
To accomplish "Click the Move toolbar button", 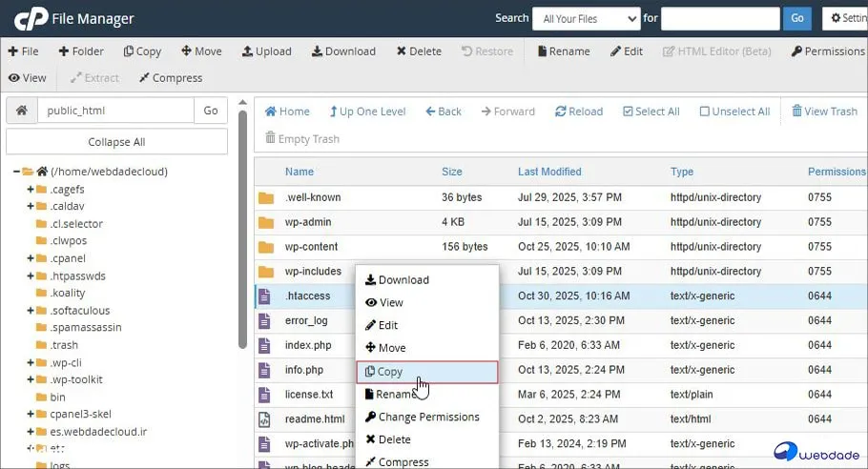I will click(201, 51).
